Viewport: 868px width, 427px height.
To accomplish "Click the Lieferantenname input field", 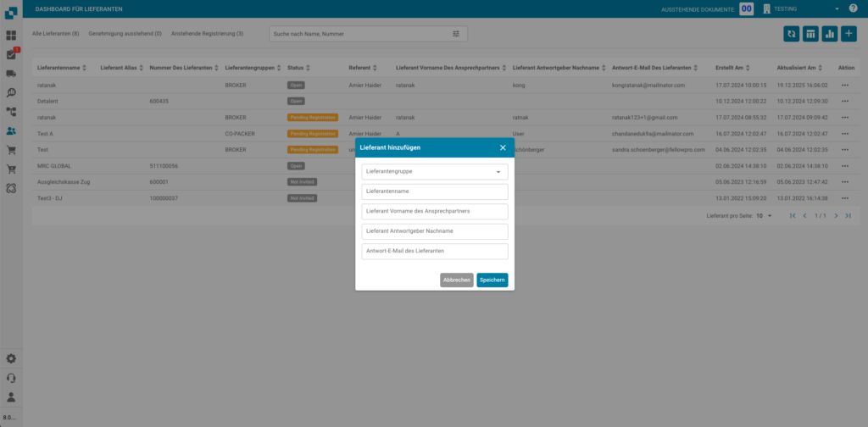I will pos(434,191).
